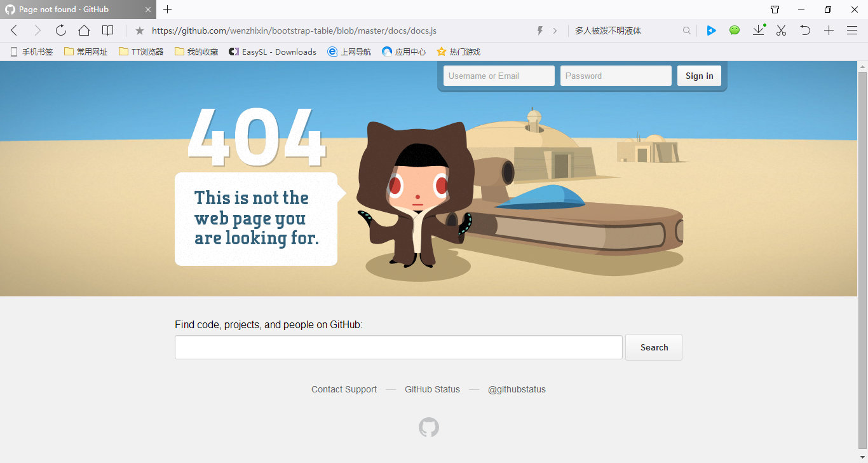This screenshot has width=868, height=463.
Task: Open the reading mode book icon
Action: 108,31
